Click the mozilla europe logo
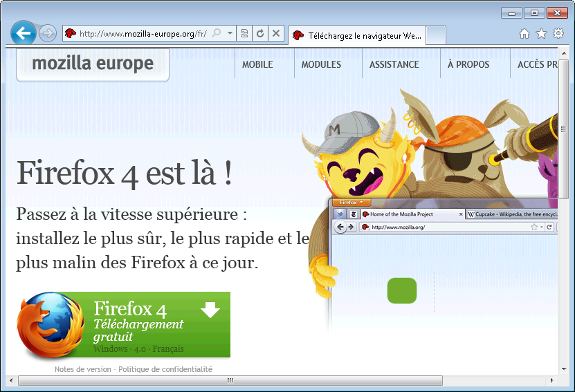The width and height of the screenshot is (575, 392). tap(93, 64)
